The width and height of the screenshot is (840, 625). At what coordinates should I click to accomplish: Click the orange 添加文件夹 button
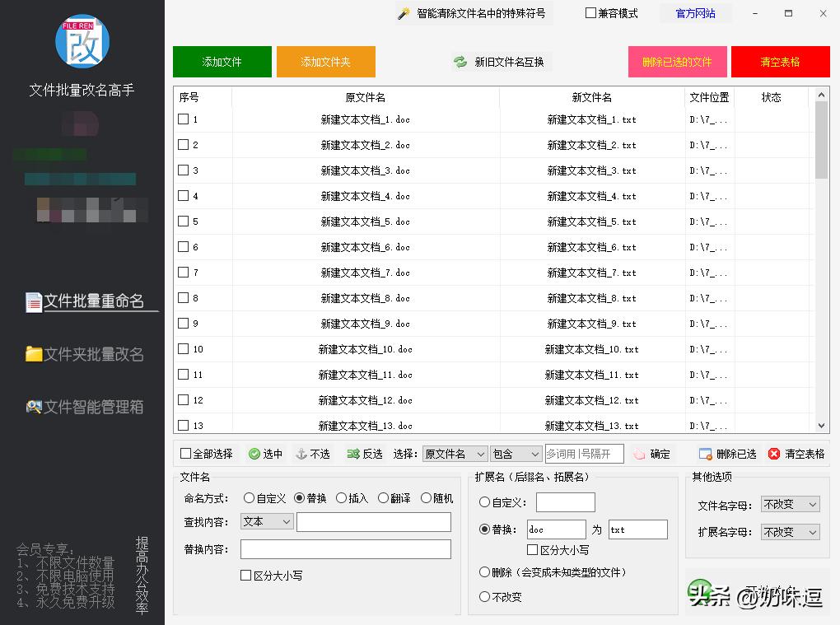point(326,62)
